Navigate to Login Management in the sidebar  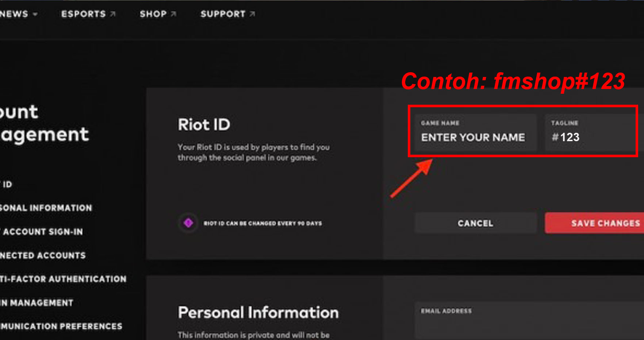pos(37,303)
